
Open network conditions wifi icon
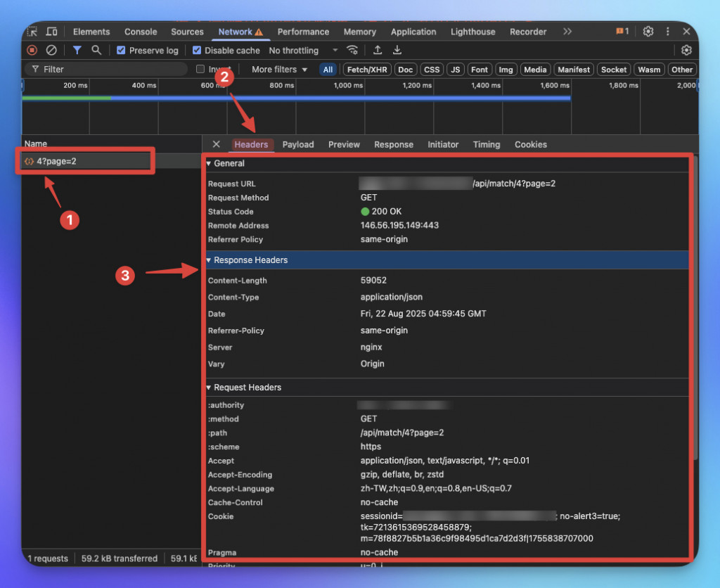(352, 50)
